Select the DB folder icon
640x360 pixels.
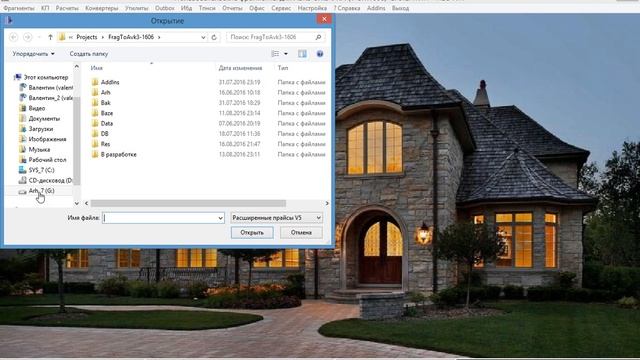(x=95, y=133)
